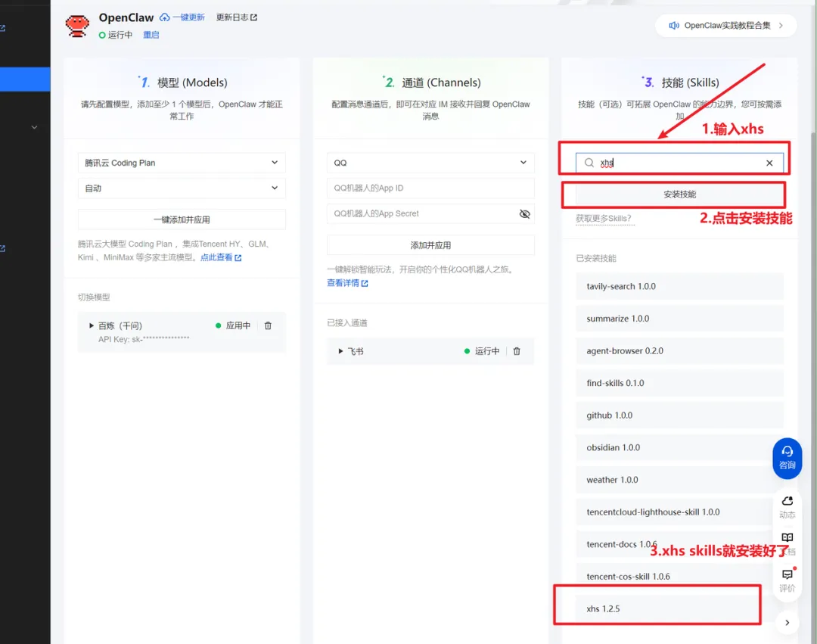Select the tavily-search 1.0.0 skill
817x644 pixels.
[679, 286]
